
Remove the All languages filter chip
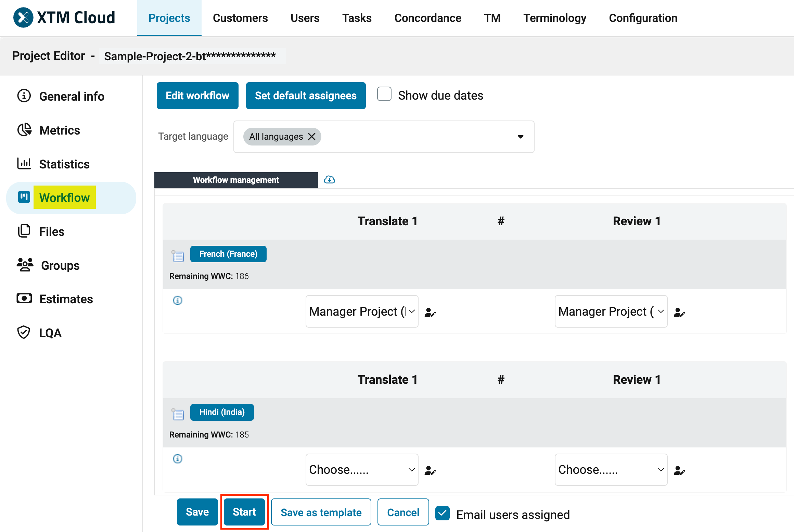311,136
